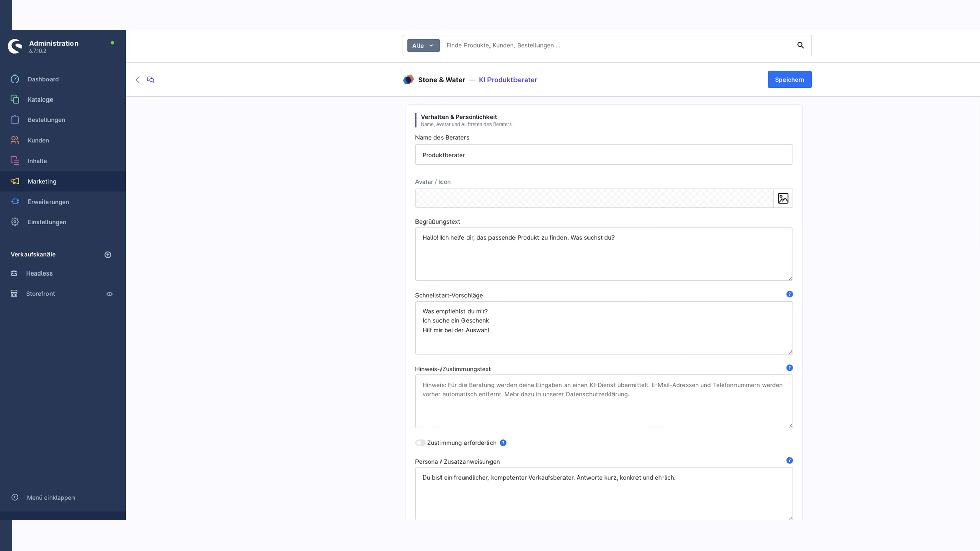The image size is (980, 551).
Task: Open the Dashboard menu item
Action: [x=63, y=79]
